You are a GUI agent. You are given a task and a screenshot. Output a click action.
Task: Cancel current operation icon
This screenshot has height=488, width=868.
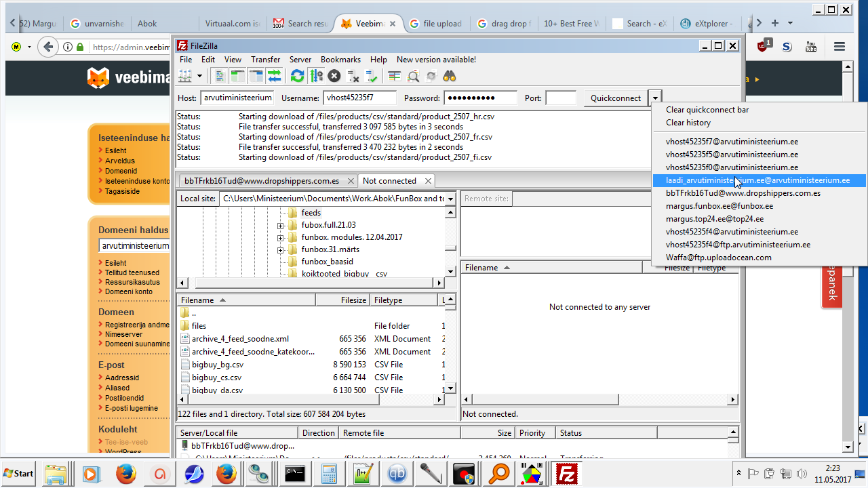334,76
